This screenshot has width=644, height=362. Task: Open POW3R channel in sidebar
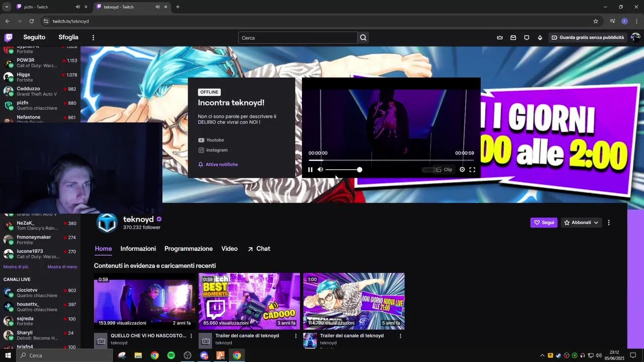[40, 63]
